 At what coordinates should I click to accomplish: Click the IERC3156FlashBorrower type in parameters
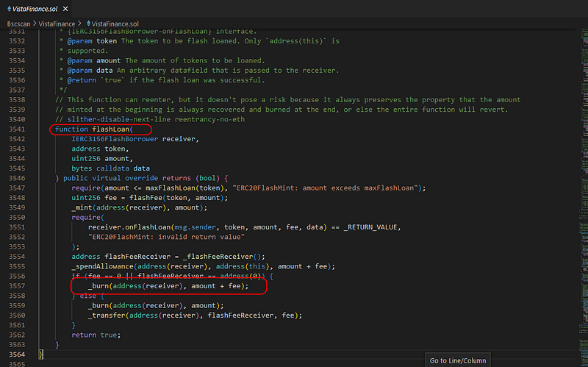click(114, 139)
